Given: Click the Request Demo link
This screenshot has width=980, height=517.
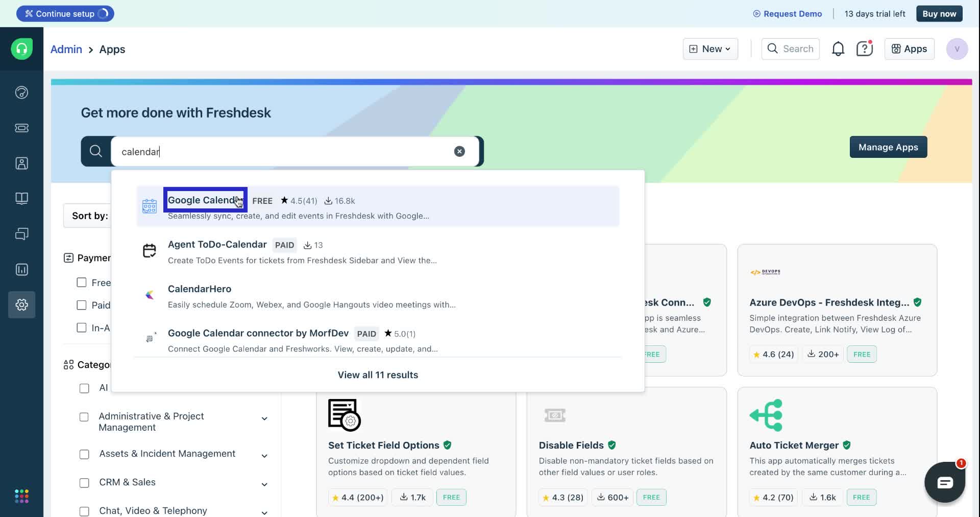Looking at the screenshot, I should click(787, 14).
